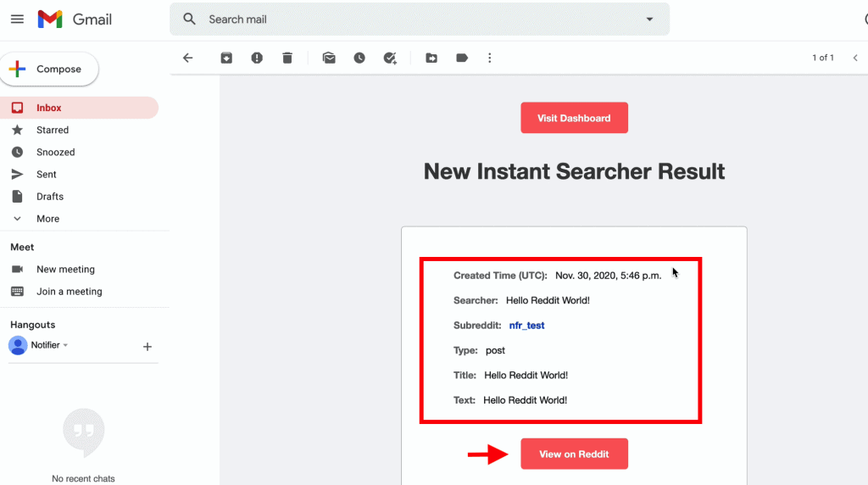This screenshot has width=868, height=485.
Task: Click 'New Instant Searcher Result' heading
Action: tap(574, 171)
